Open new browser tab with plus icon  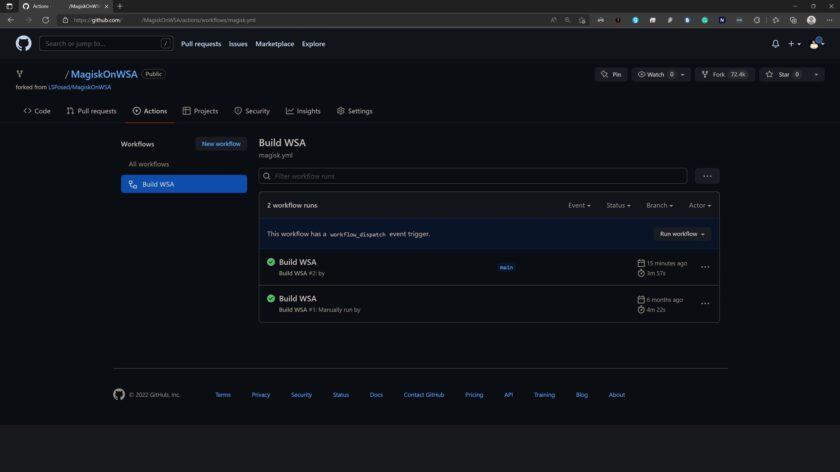coord(120,6)
